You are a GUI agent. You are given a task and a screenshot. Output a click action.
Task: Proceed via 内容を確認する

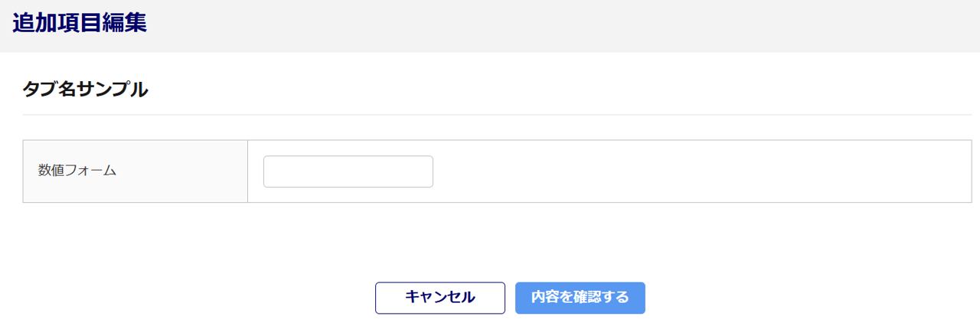coord(580,298)
